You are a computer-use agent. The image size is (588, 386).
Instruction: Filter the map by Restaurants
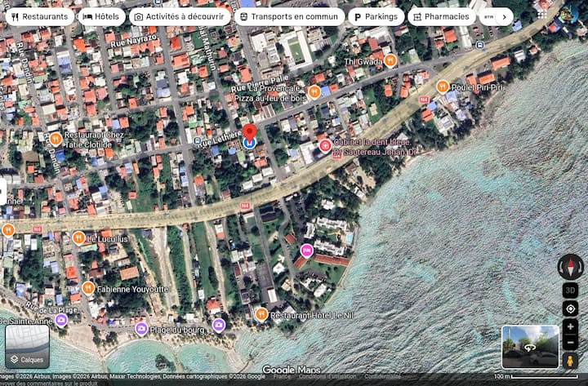click(x=40, y=17)
